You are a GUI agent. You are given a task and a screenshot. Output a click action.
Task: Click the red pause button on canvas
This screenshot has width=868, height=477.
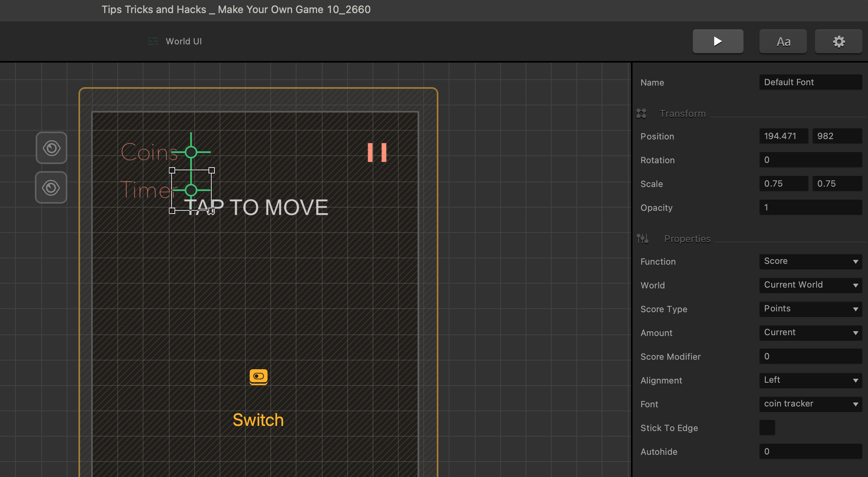377,153
